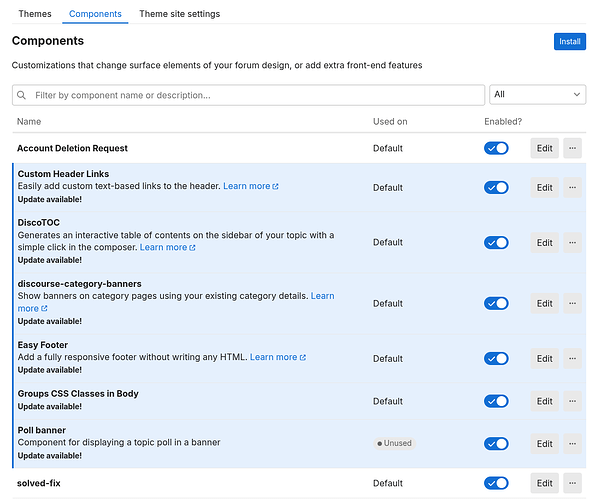Click the DiscoTOC component name
The width and height of the screenshot is (607, 500).
pos(39,223)
